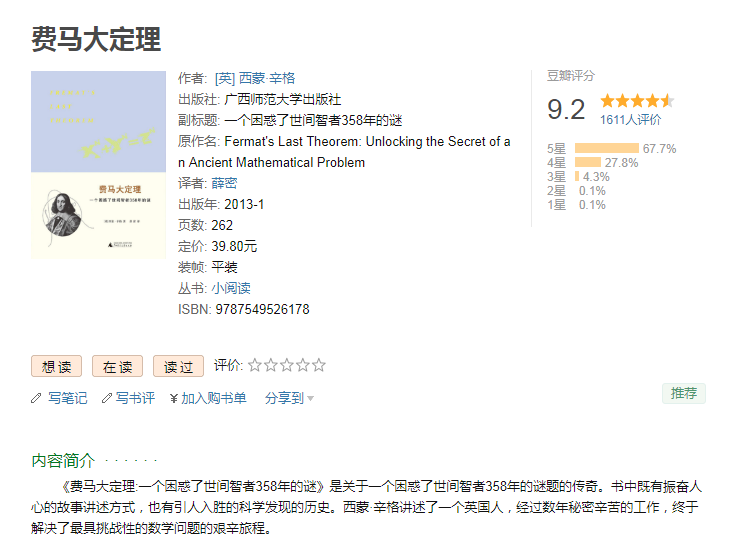Mark the book as 想读
This screenshot has height=542, width=738.
tap(56, 367)
